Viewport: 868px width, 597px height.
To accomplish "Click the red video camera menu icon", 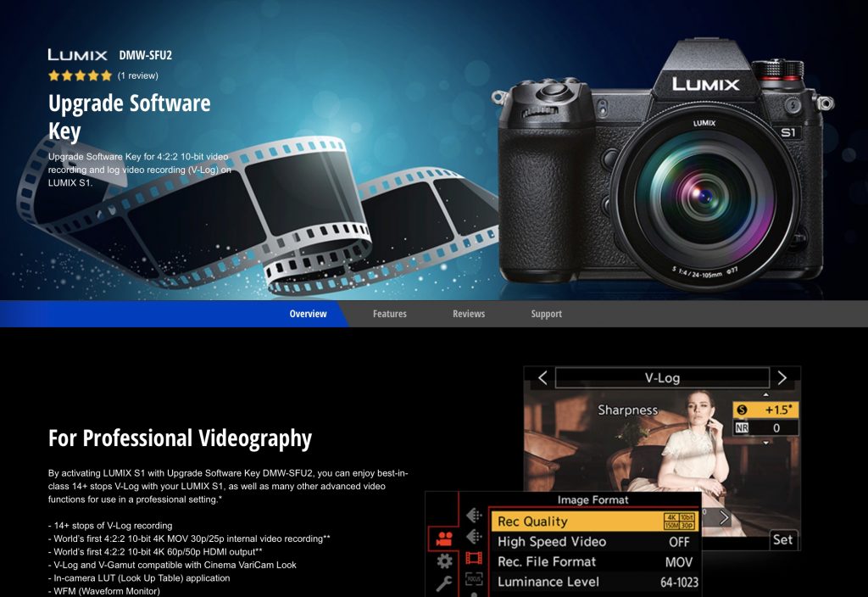I will tap(444, 538).
